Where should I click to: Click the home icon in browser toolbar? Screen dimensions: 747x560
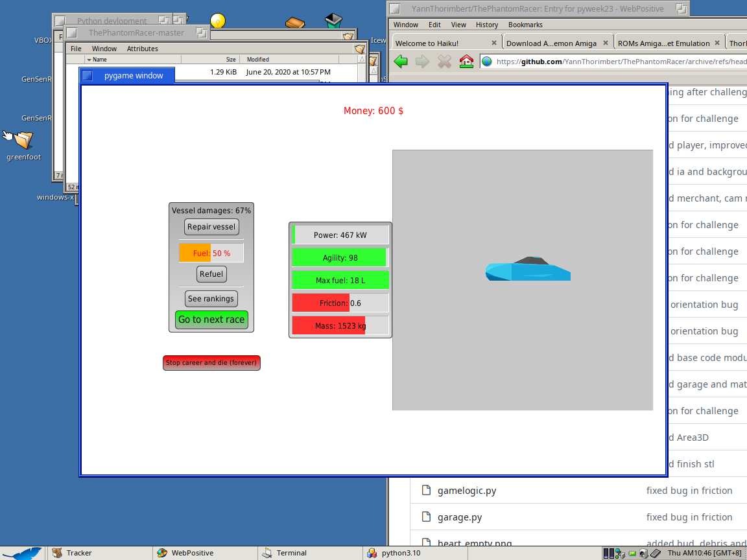click(466, 62)
